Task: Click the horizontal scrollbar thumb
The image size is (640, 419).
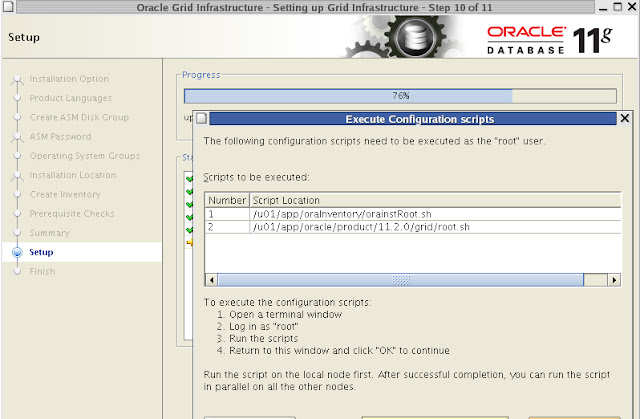Action: click(401, 280)
